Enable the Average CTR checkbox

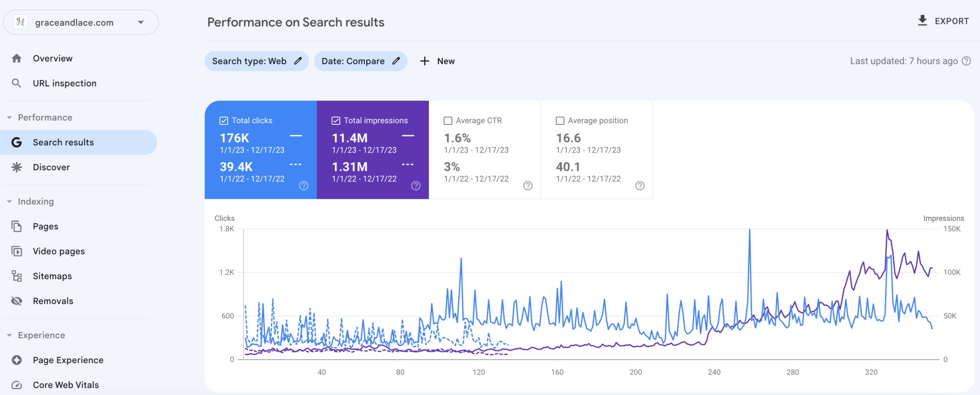448,121
